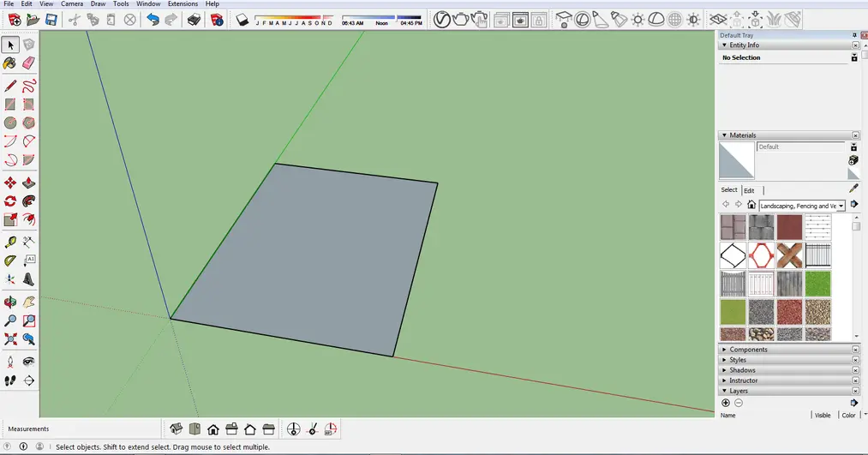The image size is (868, 455).
Task: Switch to materials Edit tab
Action: [749, 190]
